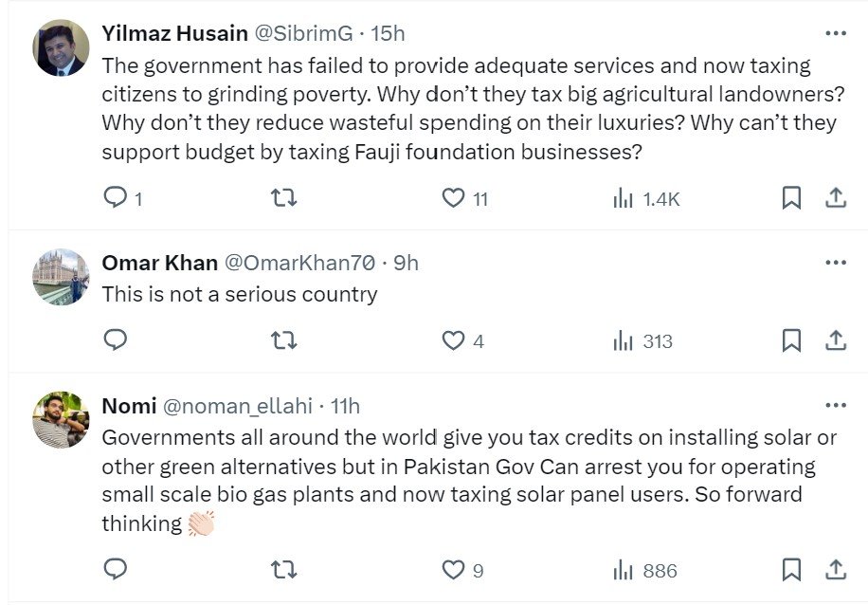The image size is (868, 605).
Task: Open Yilmaz Husain's profile name link
Action: click(174, 33)
